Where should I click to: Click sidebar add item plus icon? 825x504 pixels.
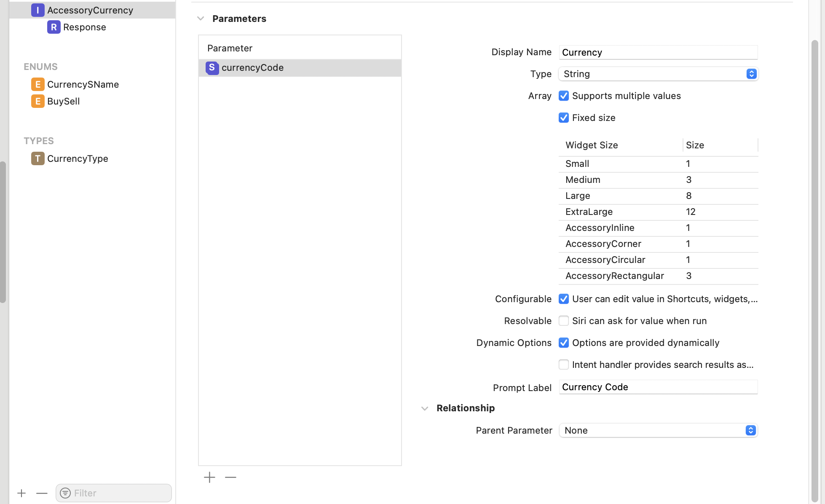click(x=21, y=493)
